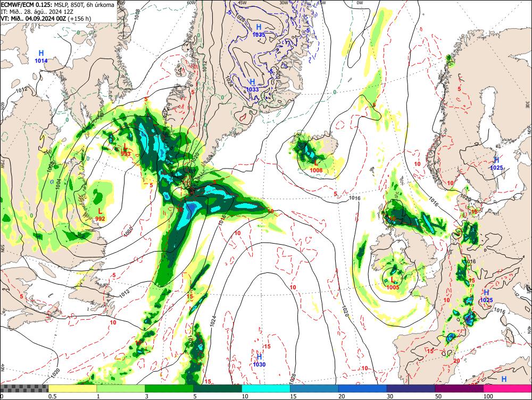Click the Iceland low label 'L 1008'

click(x=316, y=166)
